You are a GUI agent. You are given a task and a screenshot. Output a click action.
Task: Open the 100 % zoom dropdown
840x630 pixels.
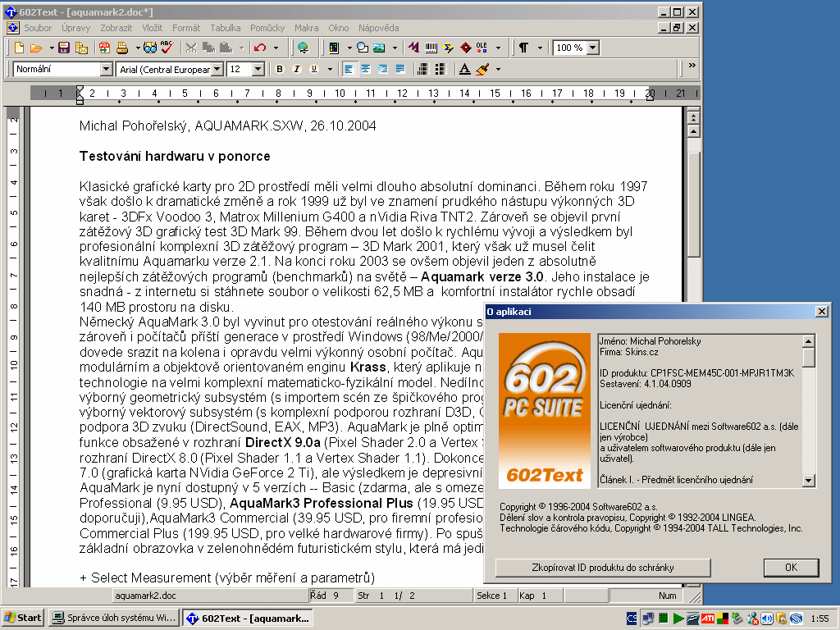pyautogui.click(x=591, y=48)
